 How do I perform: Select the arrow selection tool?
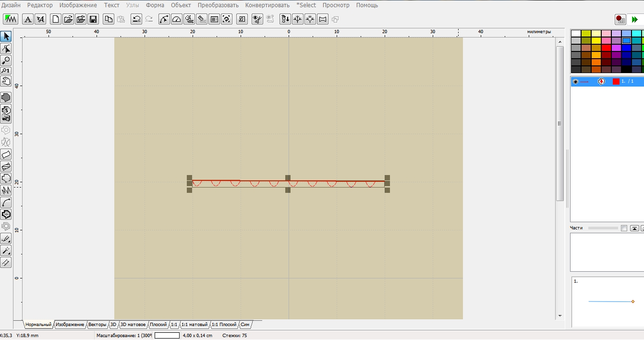click(x=6, y=37)
